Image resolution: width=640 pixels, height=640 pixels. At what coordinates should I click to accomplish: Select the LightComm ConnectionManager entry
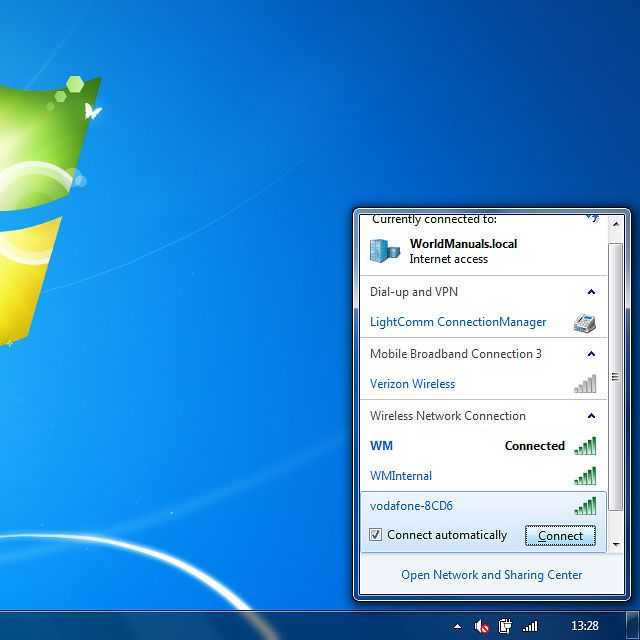click(458, 322)
